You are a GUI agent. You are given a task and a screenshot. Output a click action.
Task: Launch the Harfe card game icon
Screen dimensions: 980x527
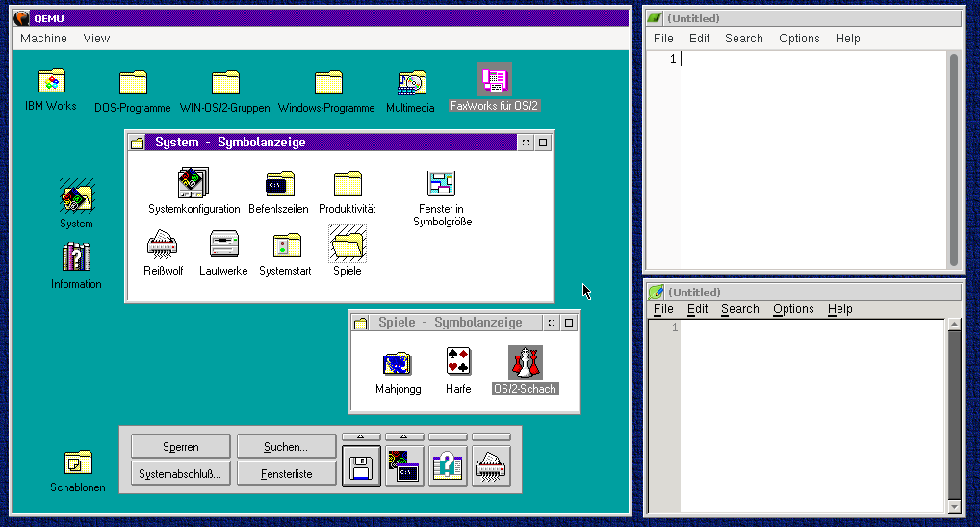pos(458,361)
